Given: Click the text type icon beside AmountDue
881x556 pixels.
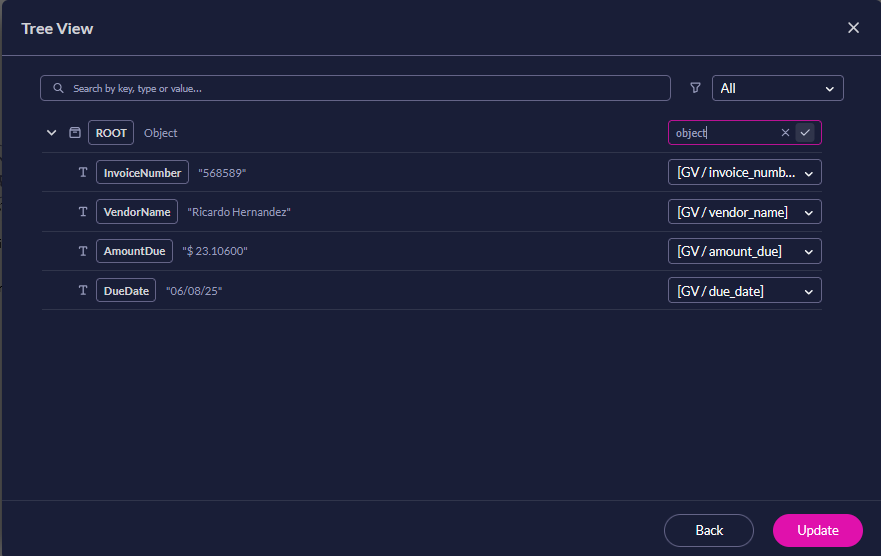Looking at the screenshot, I should coord(83,251).
